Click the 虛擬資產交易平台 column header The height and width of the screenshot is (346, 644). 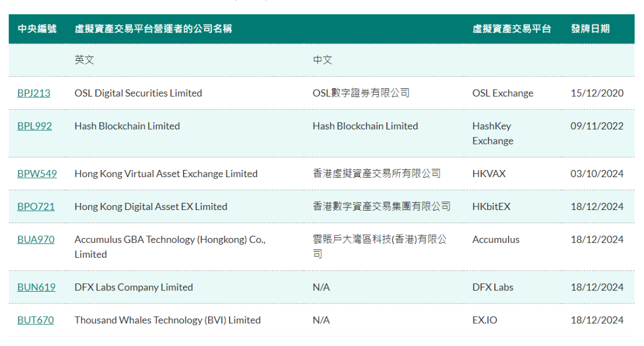coord(512,29)
